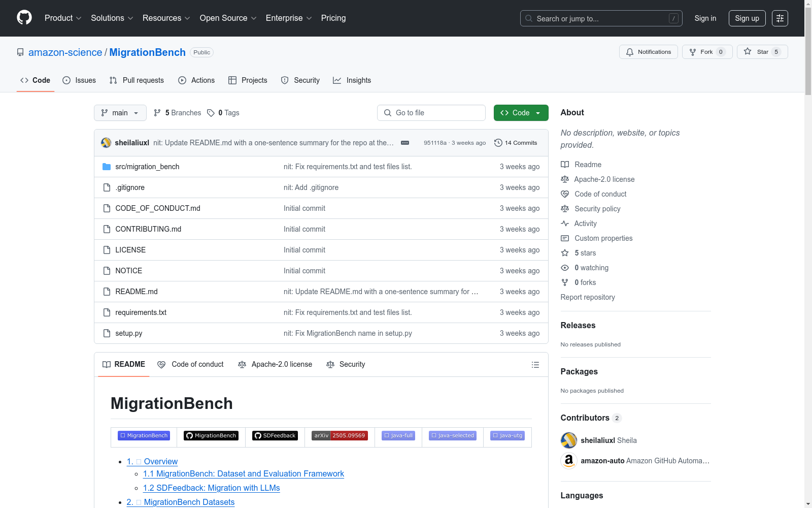The height and width of the screenshot is (508, 812).
Task: Open sheilaliuxl avatar in commit bar
Action: (x=106, y=143)
